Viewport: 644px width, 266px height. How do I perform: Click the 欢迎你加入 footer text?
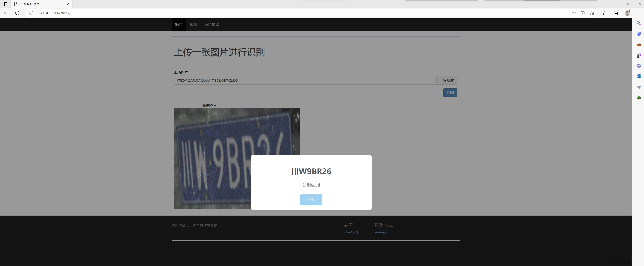point(195,225)
